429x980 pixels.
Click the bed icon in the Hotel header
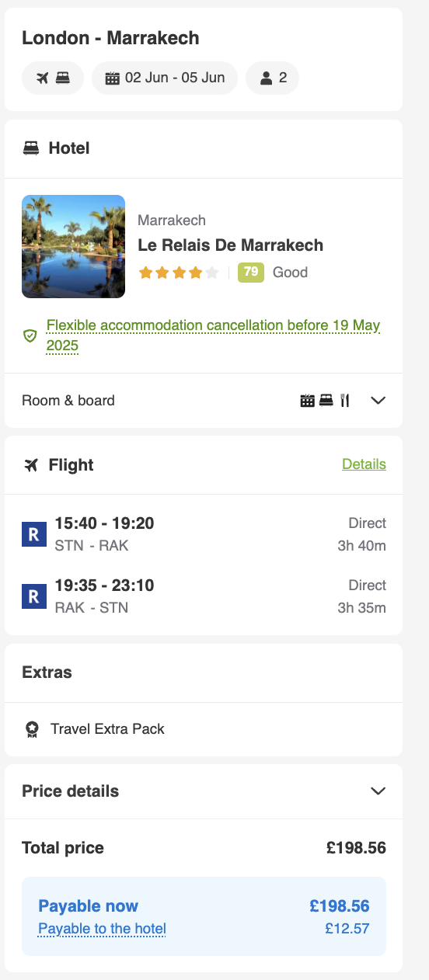[31, 148]
